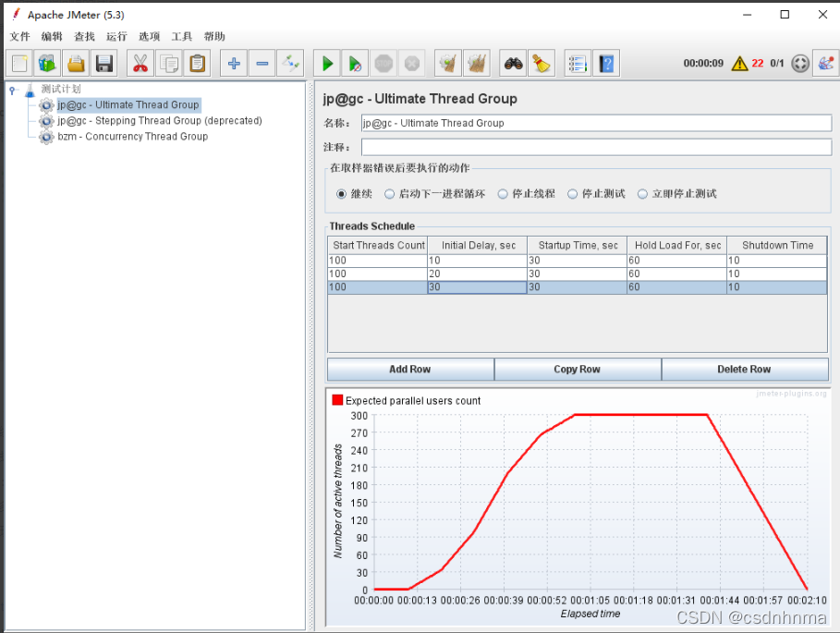Image resolution: width=840 pixels, height=633 pixels.
Task: Select the 测试计划 root tree node
Action: (61, 89)
